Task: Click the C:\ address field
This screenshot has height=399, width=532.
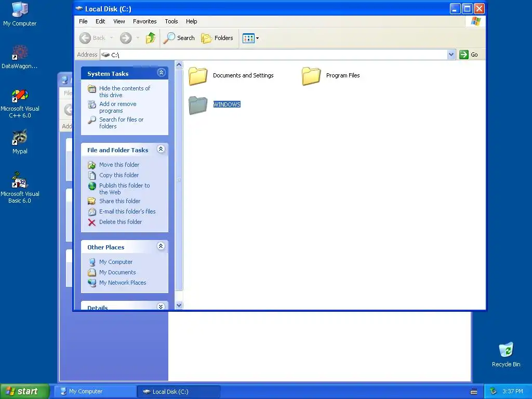Action: (x=273, y=55)
